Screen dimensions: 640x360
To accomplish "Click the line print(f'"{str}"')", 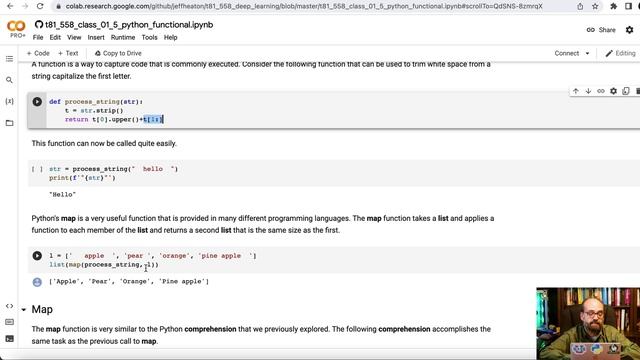I will (82, 178).
